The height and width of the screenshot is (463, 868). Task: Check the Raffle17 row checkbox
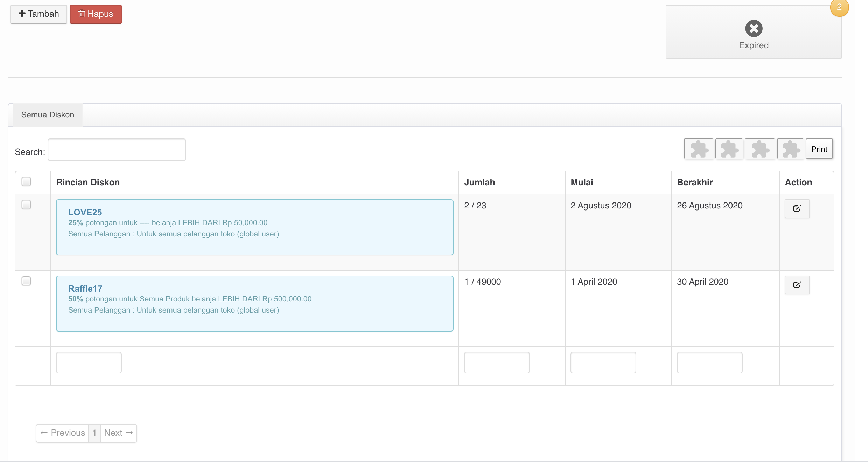(26, 281)
